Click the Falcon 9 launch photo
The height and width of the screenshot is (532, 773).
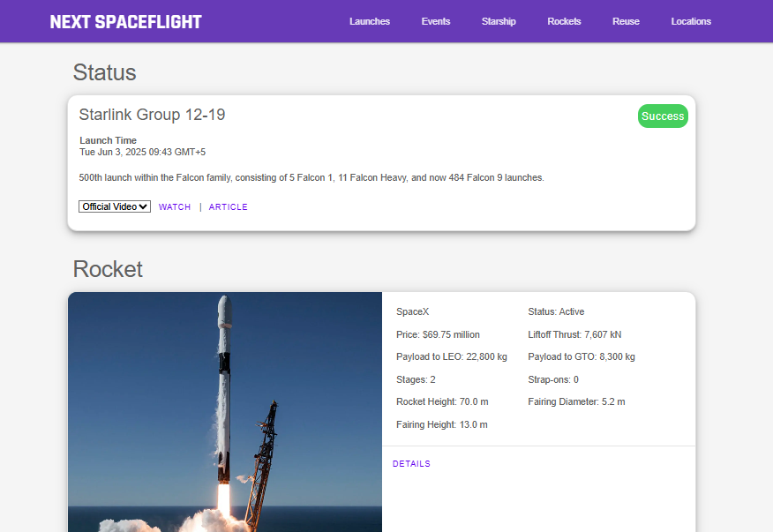coord(225,411)
